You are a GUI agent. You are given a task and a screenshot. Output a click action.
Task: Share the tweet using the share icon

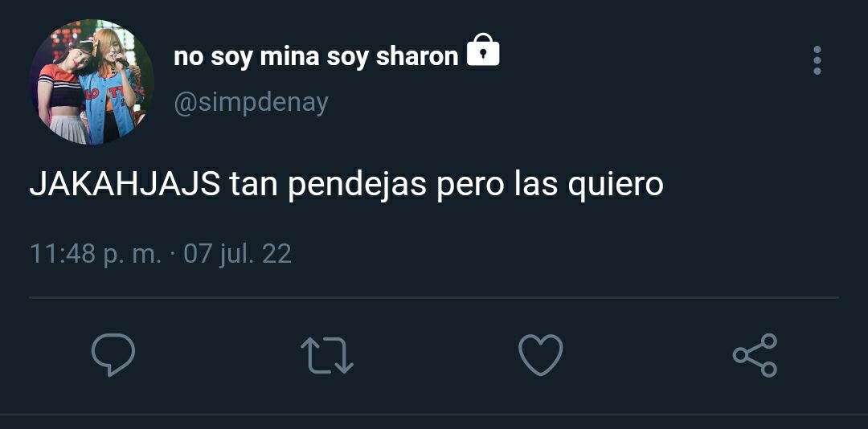(x=755, y=355)
